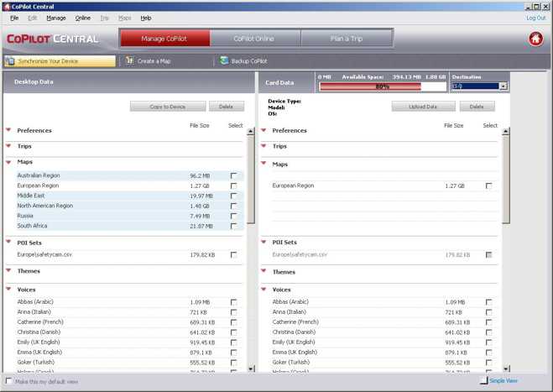Click Desktop Data scroll up arrow
553x392 pixels.
[x=251, y=132]
